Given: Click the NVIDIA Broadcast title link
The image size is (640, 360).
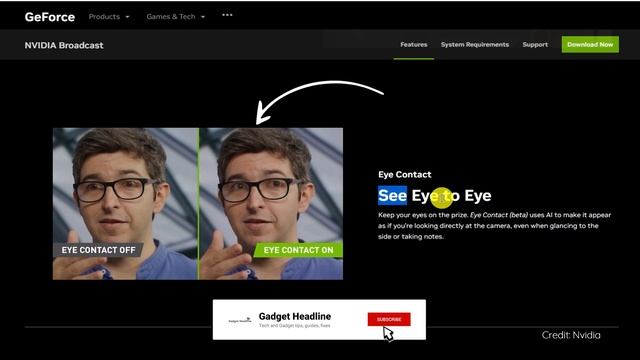Looking at the screenshot, I should point(64,45).
